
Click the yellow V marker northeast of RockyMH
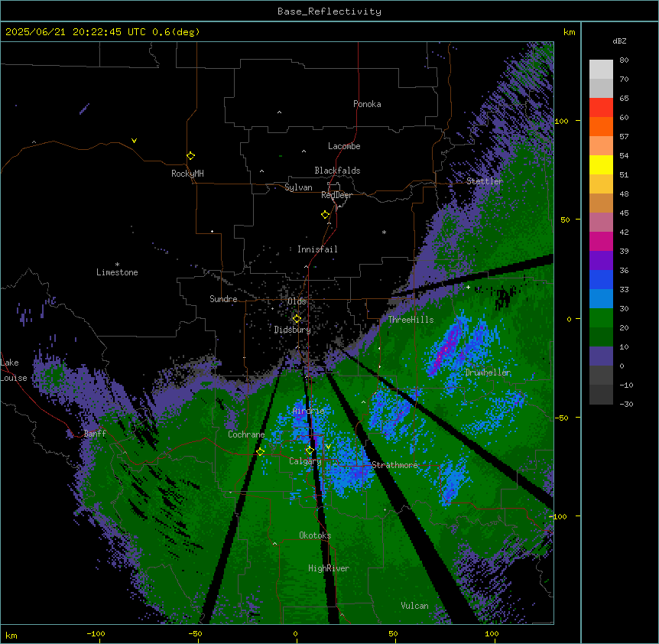pos(134,141)
